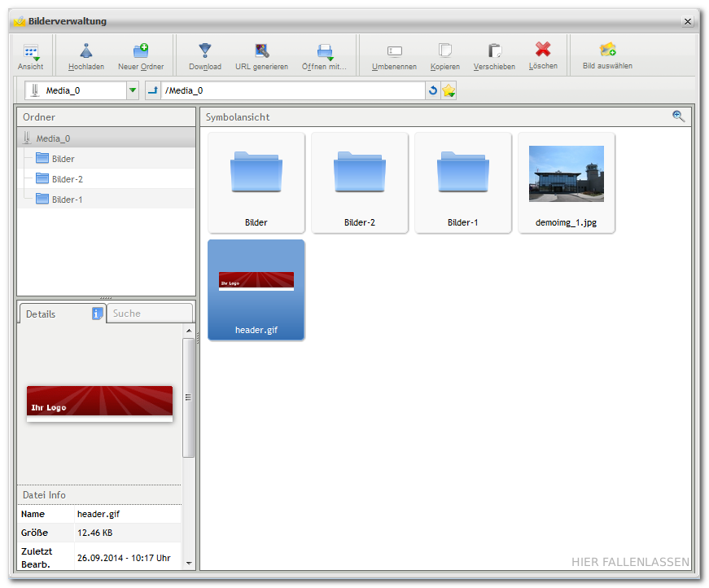Image resolution: width=709 pixels, height=588 pixels.
Task: Click the Hochladen upload icon
Action: pyautogui.click(x=86, y=51)
